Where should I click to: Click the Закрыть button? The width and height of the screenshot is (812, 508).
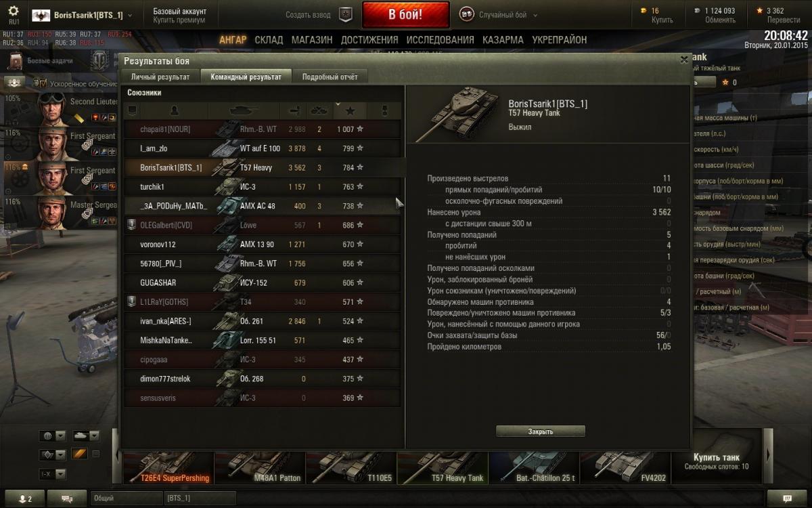tap(541, 431)
